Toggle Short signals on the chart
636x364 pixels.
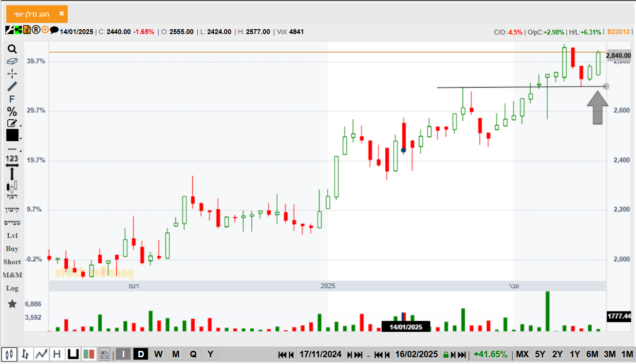pyautogui.click(x=12, y=262)
